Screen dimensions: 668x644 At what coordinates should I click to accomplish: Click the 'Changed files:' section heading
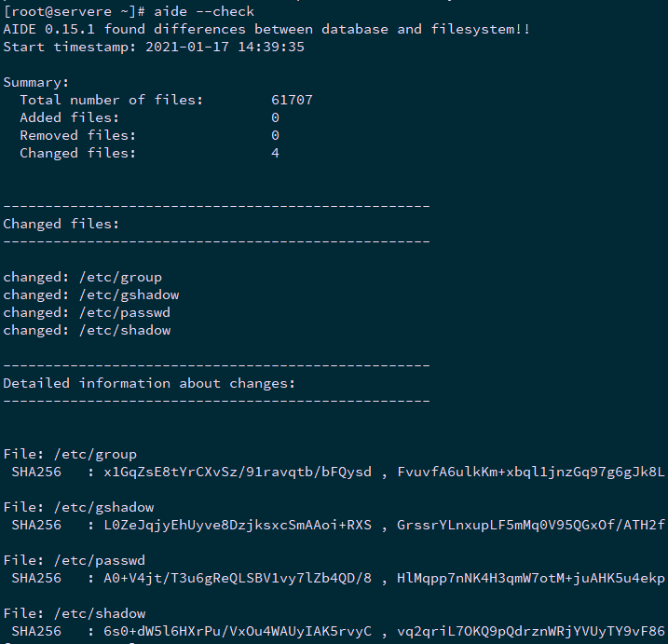61,224
